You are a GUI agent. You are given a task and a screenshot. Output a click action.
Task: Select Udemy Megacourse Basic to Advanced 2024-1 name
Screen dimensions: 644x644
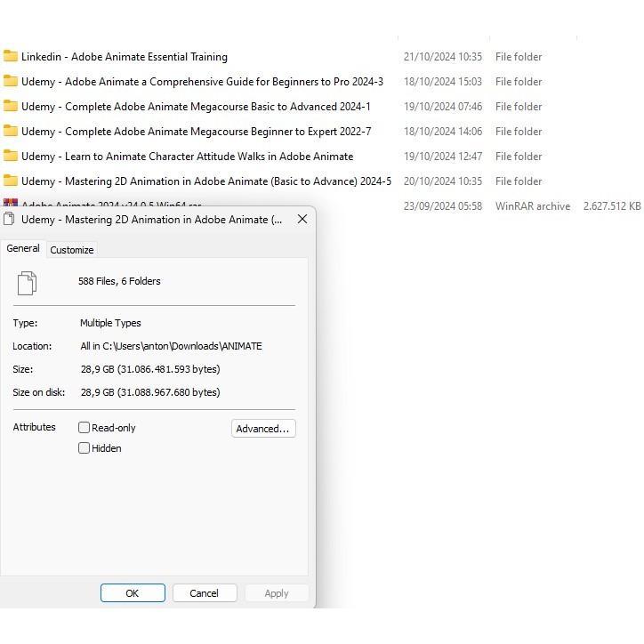tap(196, 107)
